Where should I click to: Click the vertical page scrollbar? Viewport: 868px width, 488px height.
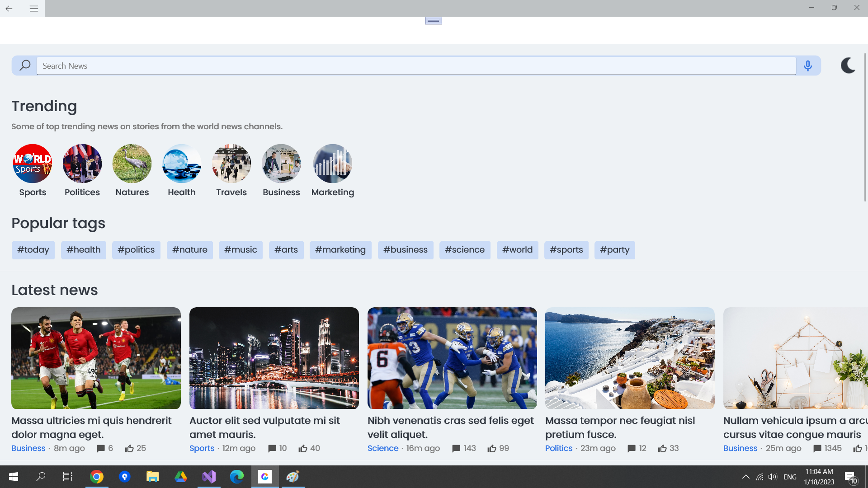(865, 127)
